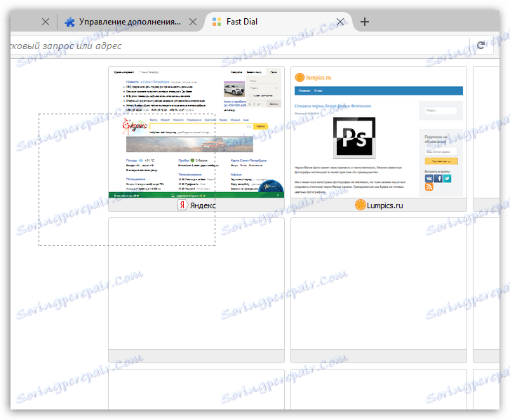Switch to the Fast Dial tab
The width and height of the screenshot is (510, 420).
[278, 22]
